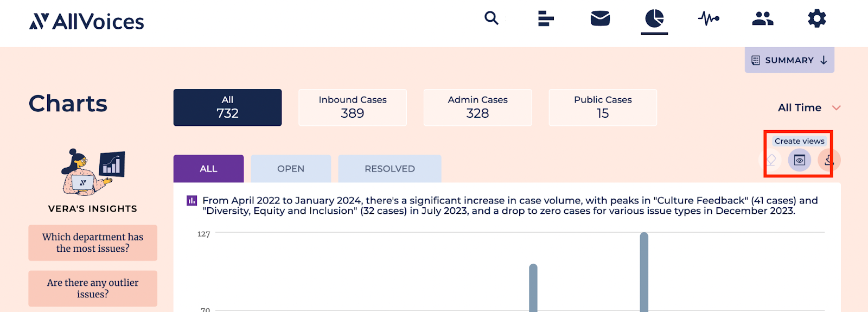Viewport: 868px width, 312px height.
Task: Click Are there any outlier issues
Action: 93,288
